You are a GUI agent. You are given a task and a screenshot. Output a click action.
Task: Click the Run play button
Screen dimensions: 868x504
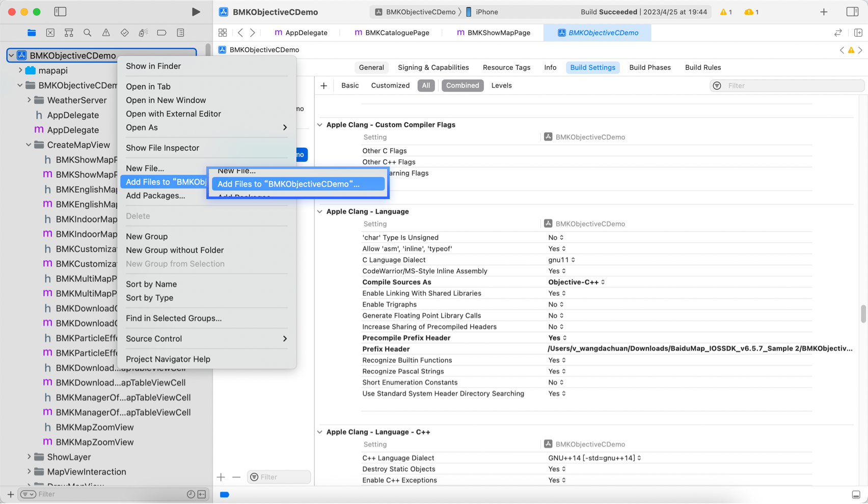pos(196,12)
